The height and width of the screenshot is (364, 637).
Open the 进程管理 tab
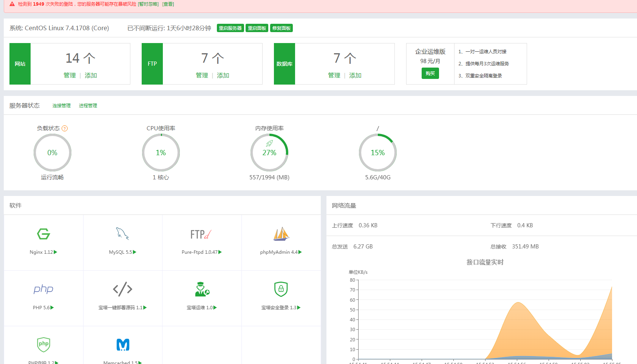[88, 106]
